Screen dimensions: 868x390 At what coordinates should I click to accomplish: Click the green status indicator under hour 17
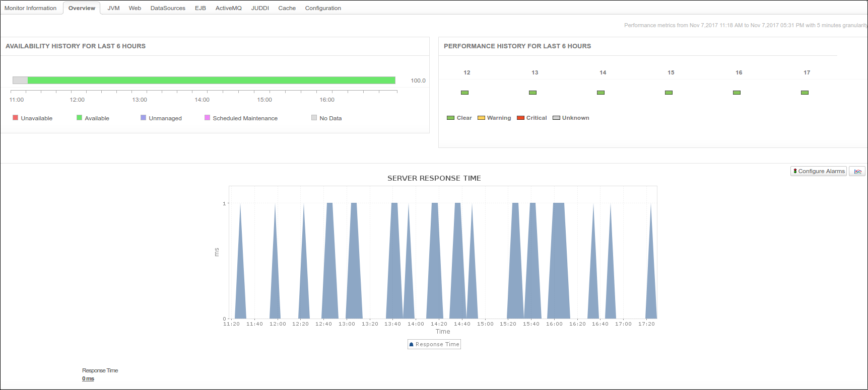805,93
